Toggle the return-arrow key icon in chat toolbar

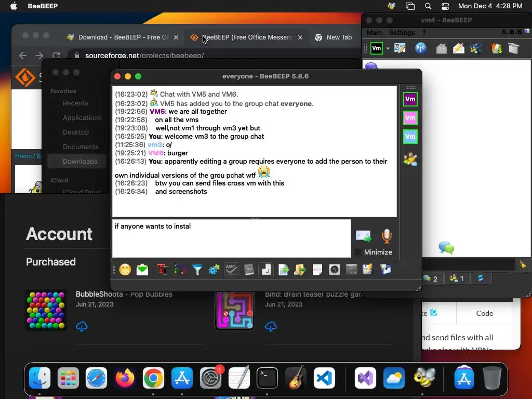coord(266,270)
